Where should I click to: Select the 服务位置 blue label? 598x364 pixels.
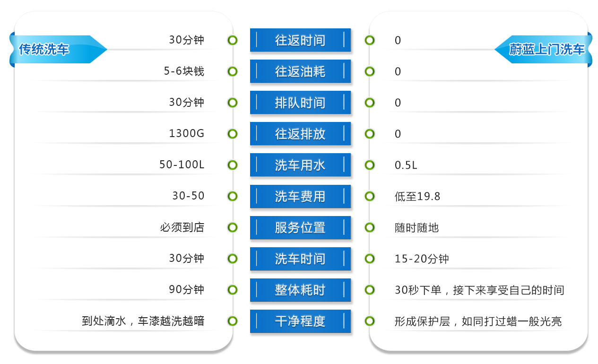click(x=300, y=227)
